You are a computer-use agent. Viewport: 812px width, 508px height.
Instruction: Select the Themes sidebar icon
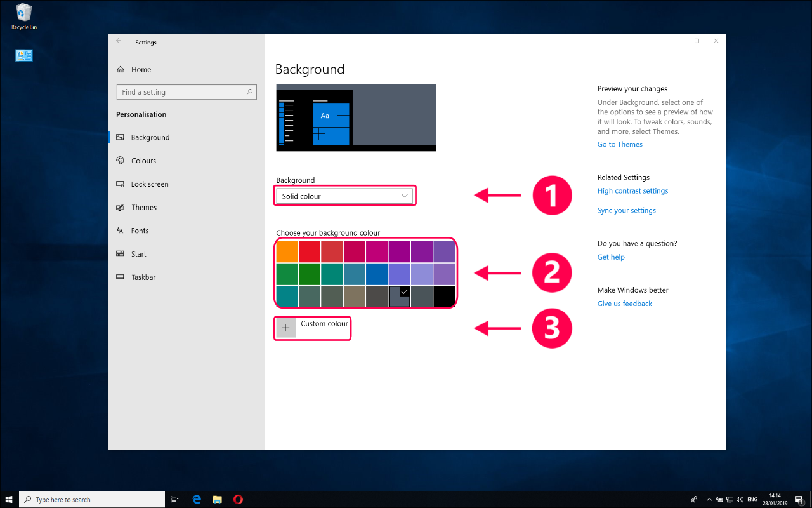(x=120, y=208)
